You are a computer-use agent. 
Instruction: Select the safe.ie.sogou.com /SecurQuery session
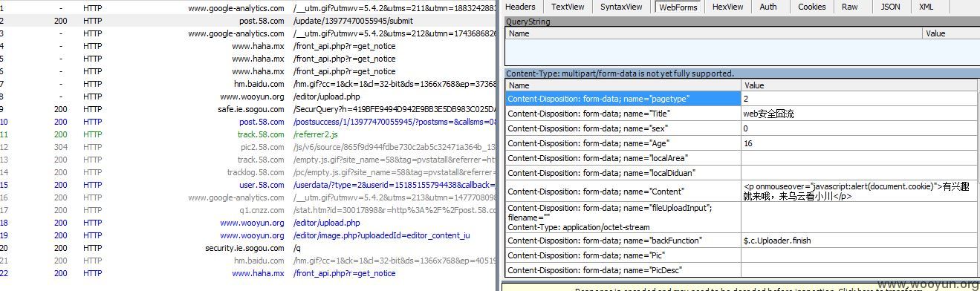click(247, 109)
